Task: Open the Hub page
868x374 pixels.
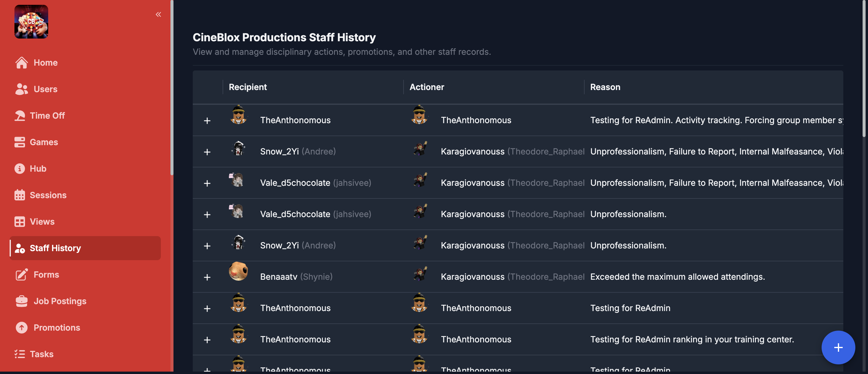Action: tap(38, 168)
